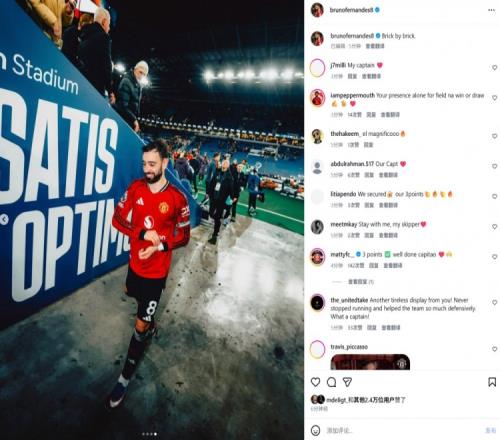
Task: Like meetmkay's skipper comment
Action: click(495, 227)
